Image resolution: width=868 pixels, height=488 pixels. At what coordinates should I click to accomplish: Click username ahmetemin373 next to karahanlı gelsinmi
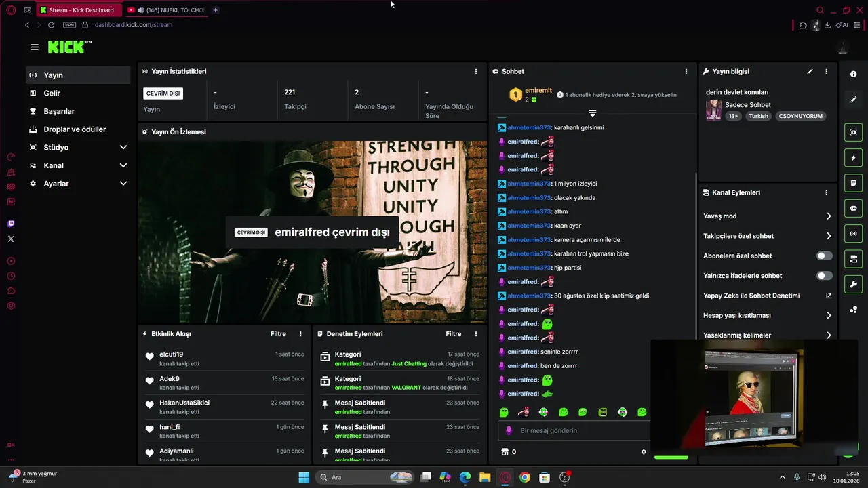(529, 127)
